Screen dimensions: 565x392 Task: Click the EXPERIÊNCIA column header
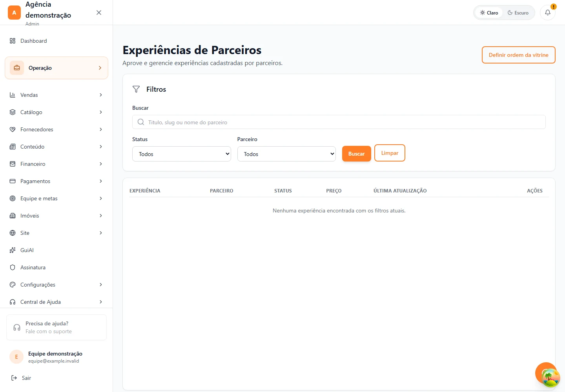pyautogui.click(x=145, y=191)
